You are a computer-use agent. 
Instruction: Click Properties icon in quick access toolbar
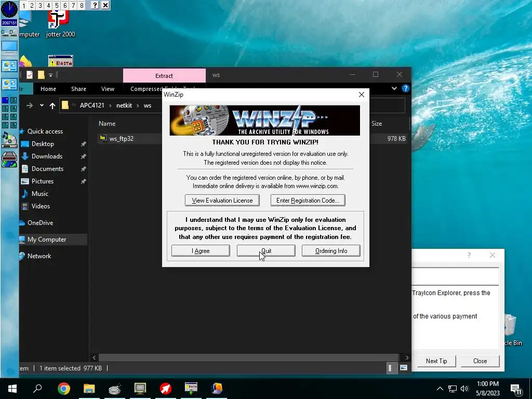[30, 75]
